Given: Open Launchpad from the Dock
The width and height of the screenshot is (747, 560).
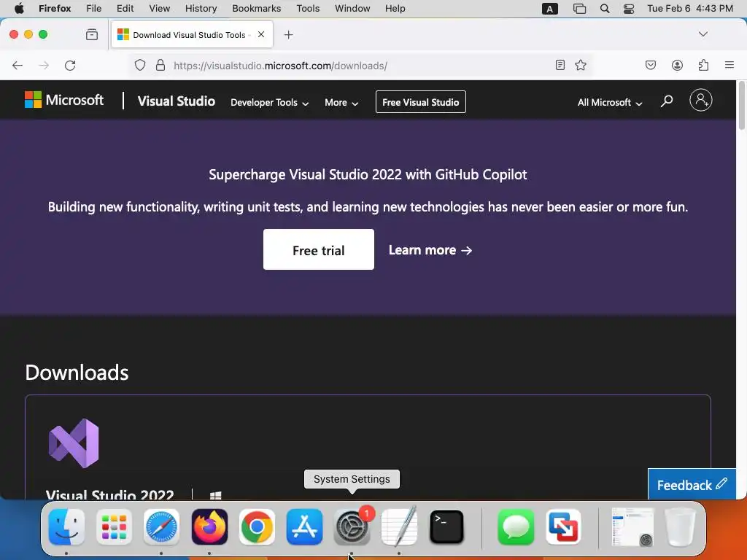Looking at the screenshot, I should 115,527.
